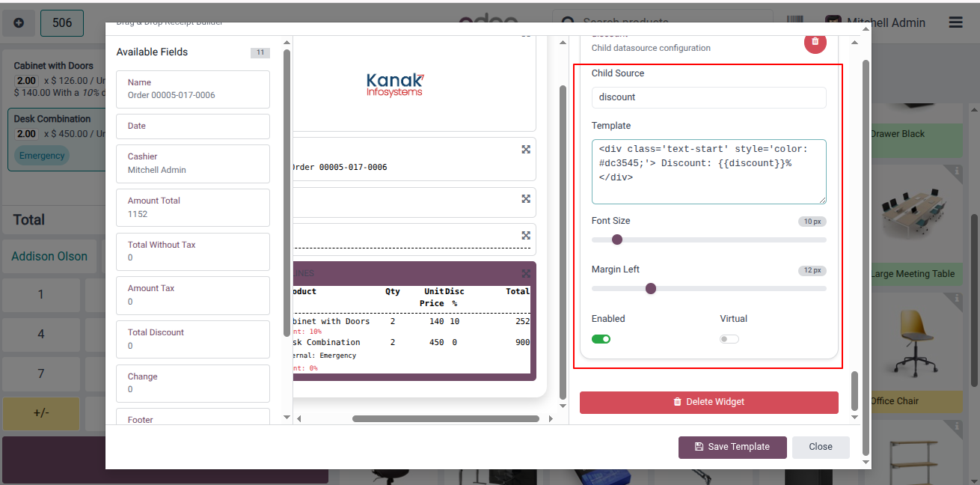This screenshot has height=485, width=980.
Task: Click the move handle icon on logo widget
Action: [x=526, y=35]
